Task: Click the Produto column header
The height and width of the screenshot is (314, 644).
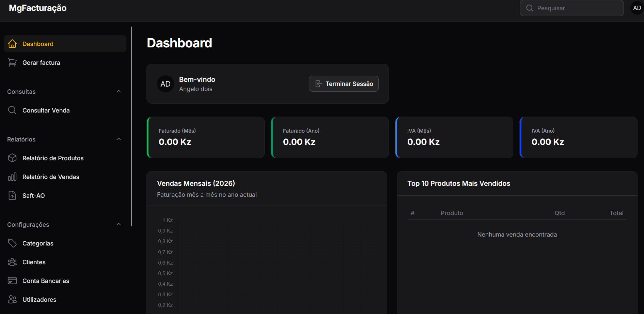Action: pyautogui.click(x=452, y=213)
